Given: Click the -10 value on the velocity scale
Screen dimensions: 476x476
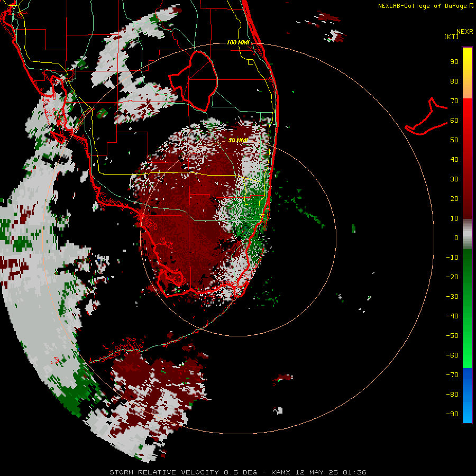Looking at the screenshot, I should (x=452, y=258).
